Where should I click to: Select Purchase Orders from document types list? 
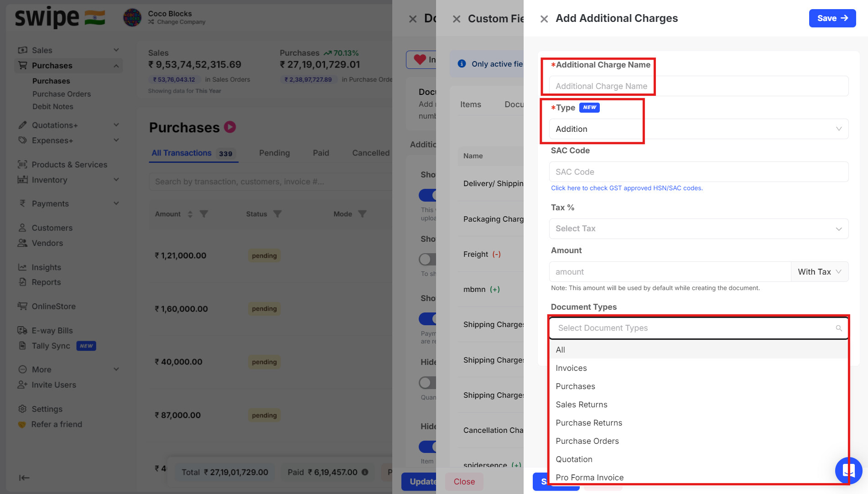587,441
